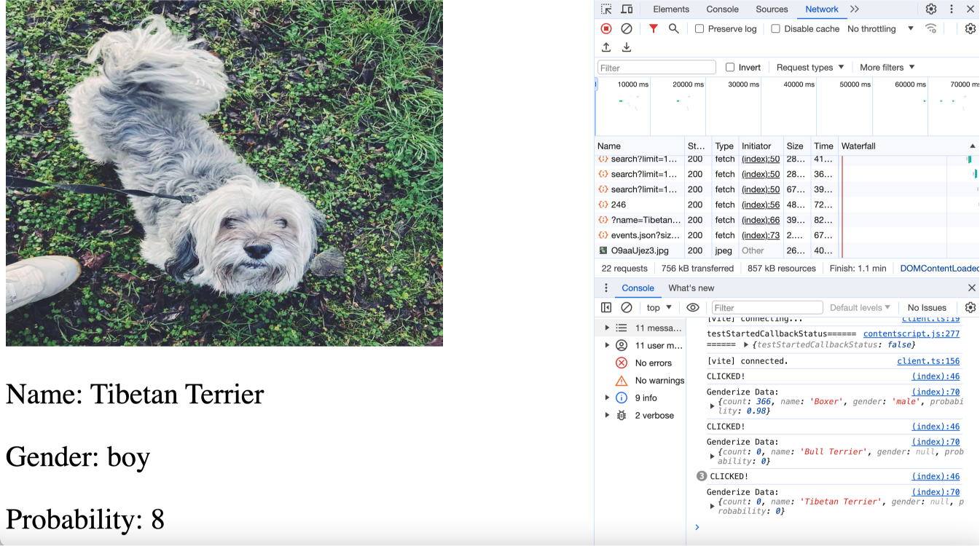Open the Request types dropdown

pyautogui.click(x=810, y=68)
